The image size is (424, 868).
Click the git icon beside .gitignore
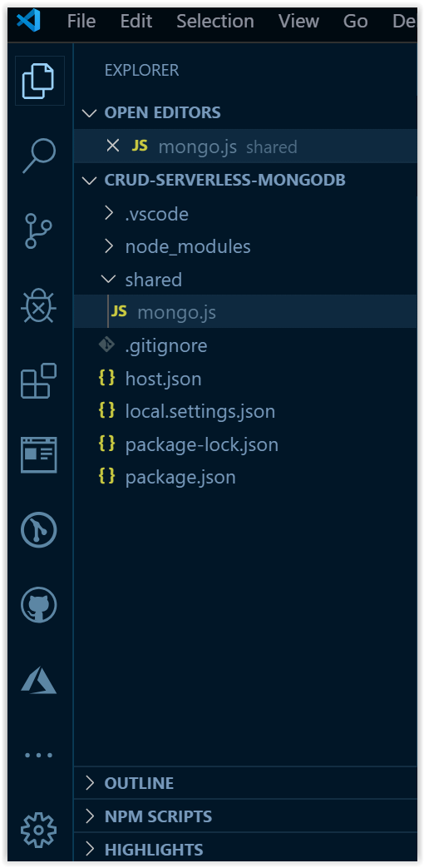click(x=106, y=345)
